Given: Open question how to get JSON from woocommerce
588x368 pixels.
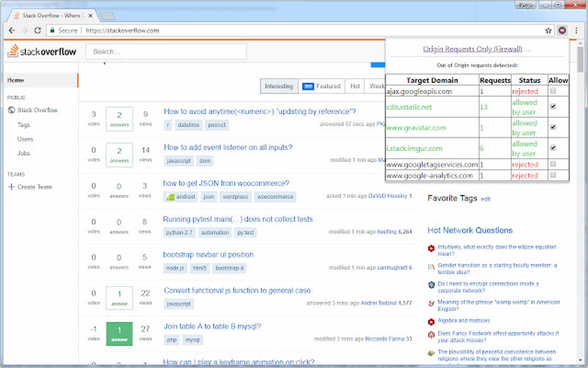Looking at the screenshot, I should click(x=226, y=183).
